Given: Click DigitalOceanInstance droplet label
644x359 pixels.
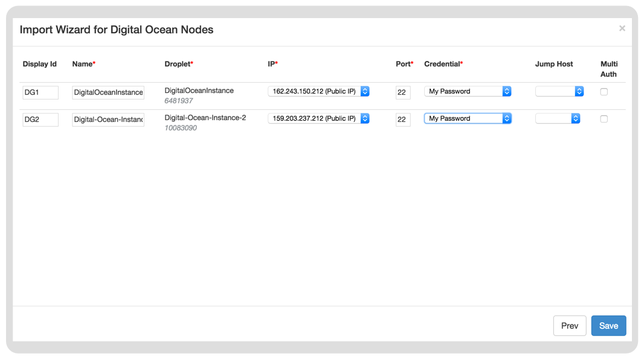Looking at the screenshot, I should coord(199,91).
